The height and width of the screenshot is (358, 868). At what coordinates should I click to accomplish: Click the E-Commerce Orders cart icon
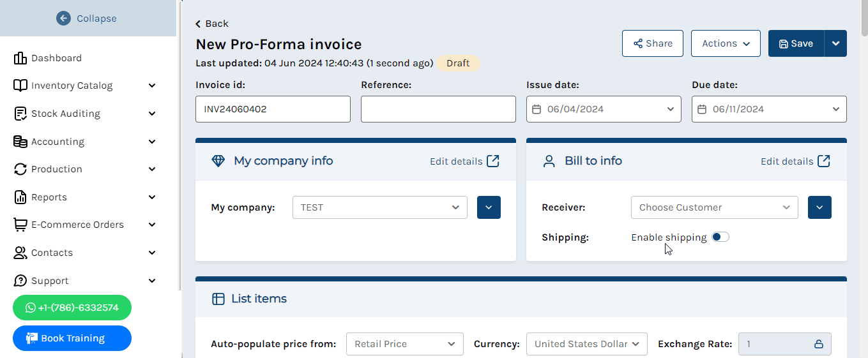[x=20, y=225]
